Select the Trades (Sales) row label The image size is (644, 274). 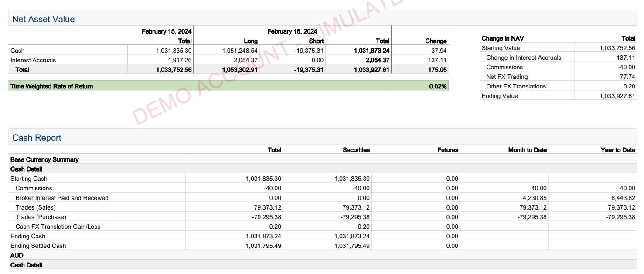pos(36,207)
